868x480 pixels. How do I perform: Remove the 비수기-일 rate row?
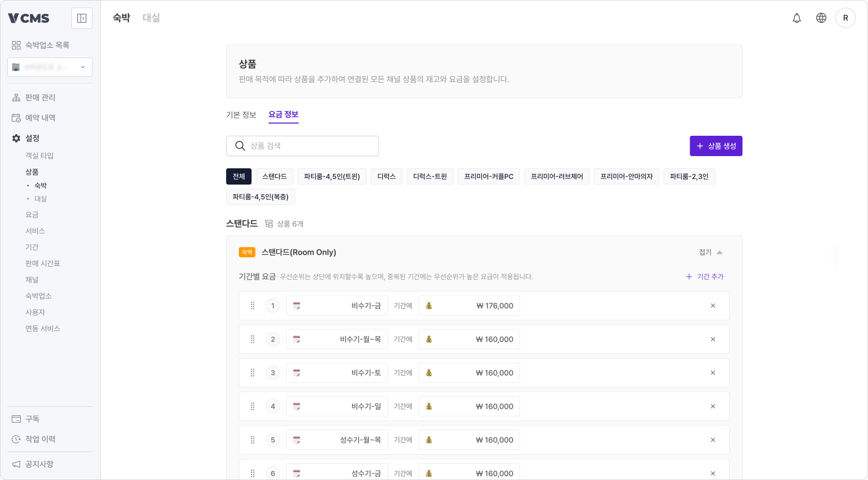click(x=713, y=406)
